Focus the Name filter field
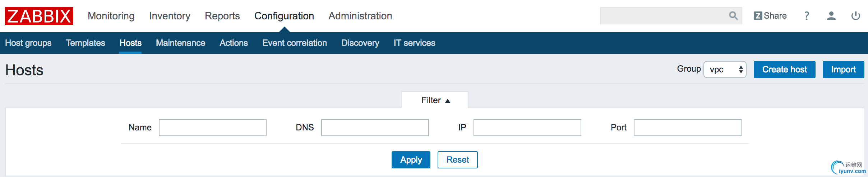 coord(213,128)
